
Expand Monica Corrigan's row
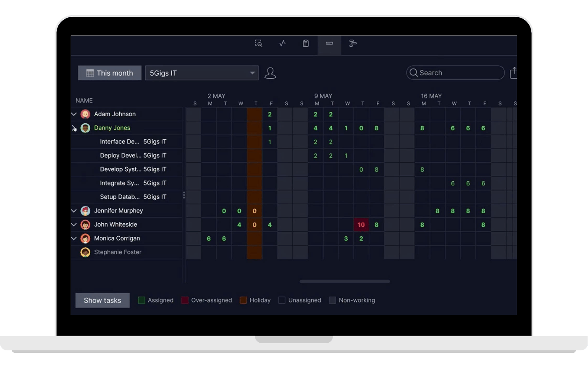tap(74, 238)
